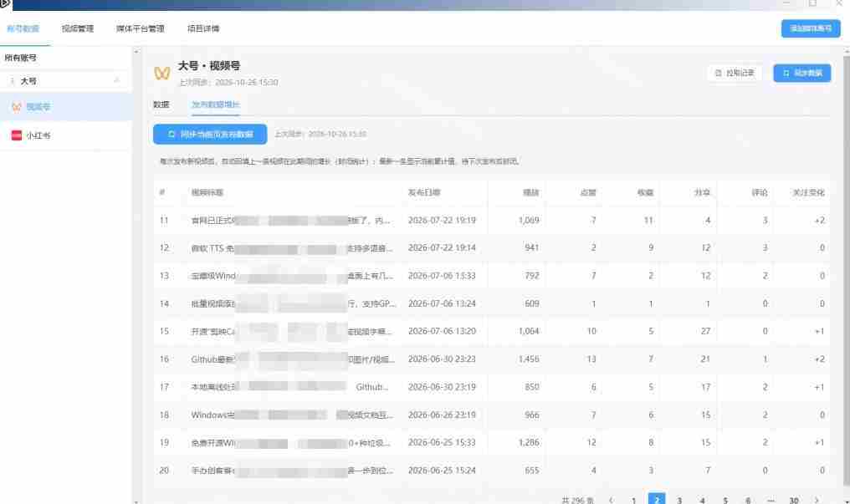Click the blue add account button at top right
The height and width of the screenshot is (504, 850).
coord(811,28)
